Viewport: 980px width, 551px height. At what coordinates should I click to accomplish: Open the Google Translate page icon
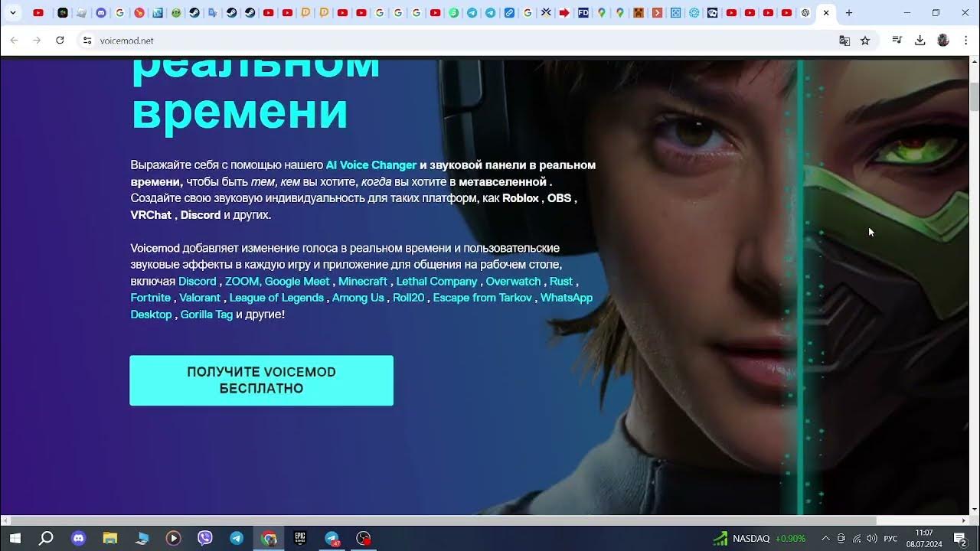[x=844, y=41]
